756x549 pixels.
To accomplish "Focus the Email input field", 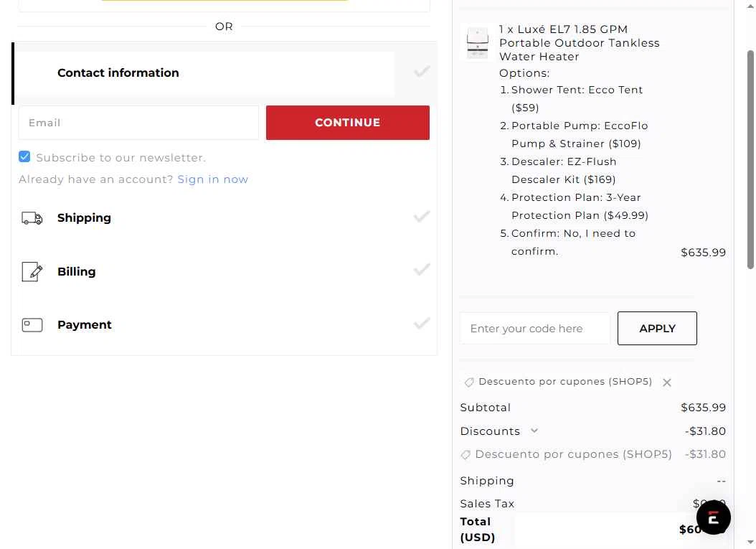I will point(139,123).
